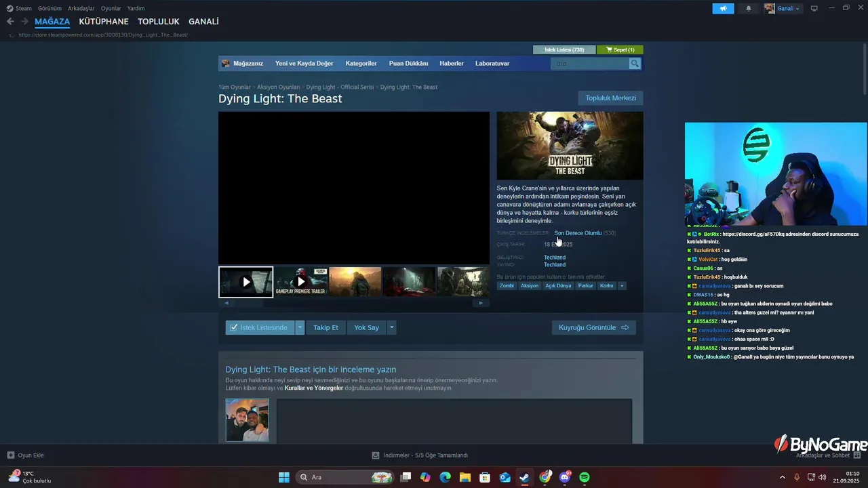Open İstek Listesi (739)
The width and height of the screenshot is (868, 488).
coord(564,49)
